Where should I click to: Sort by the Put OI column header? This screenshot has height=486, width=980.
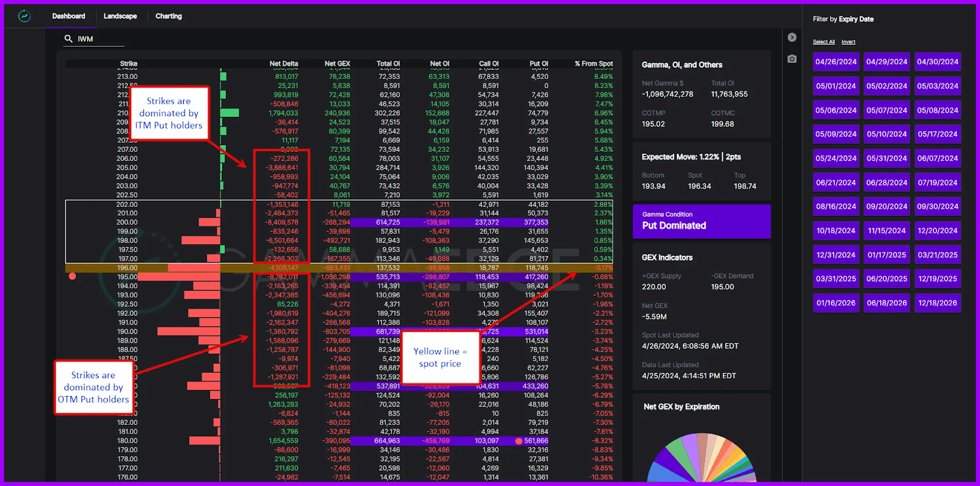[x=538, y=64]
